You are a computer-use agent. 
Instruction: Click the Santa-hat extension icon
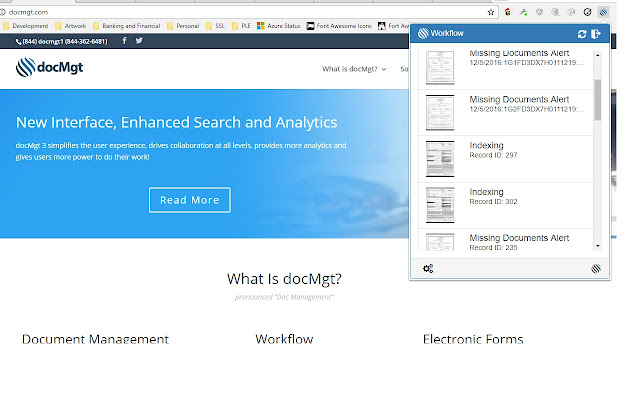[x=507, y=12]
